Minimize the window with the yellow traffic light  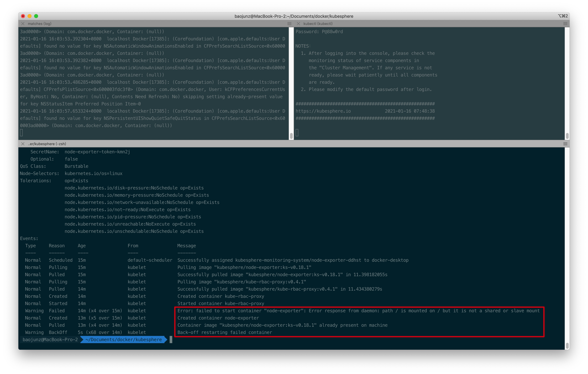30,16
